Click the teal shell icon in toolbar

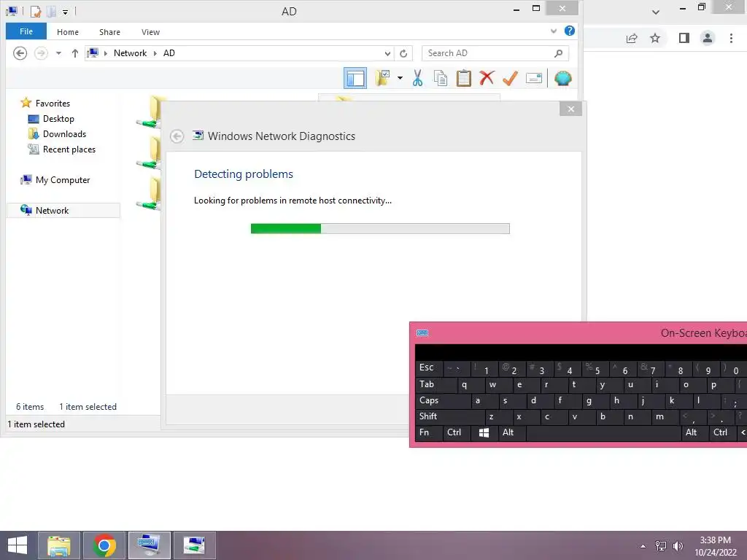coord(562,78)
